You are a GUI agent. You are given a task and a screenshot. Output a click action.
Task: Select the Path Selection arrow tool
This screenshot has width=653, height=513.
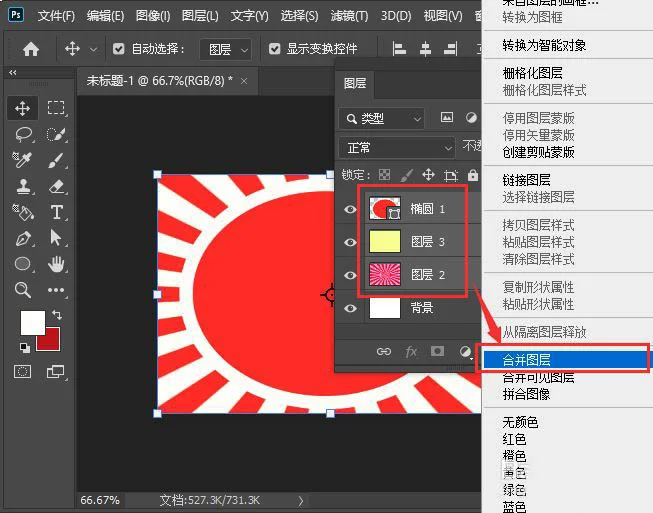point(56,238)
